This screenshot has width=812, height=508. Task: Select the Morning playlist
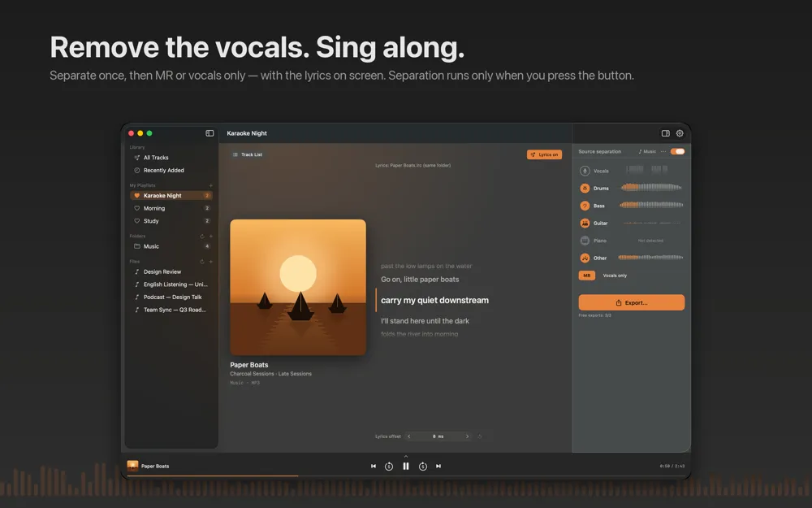pyautogui.click(x=171, y=208)
